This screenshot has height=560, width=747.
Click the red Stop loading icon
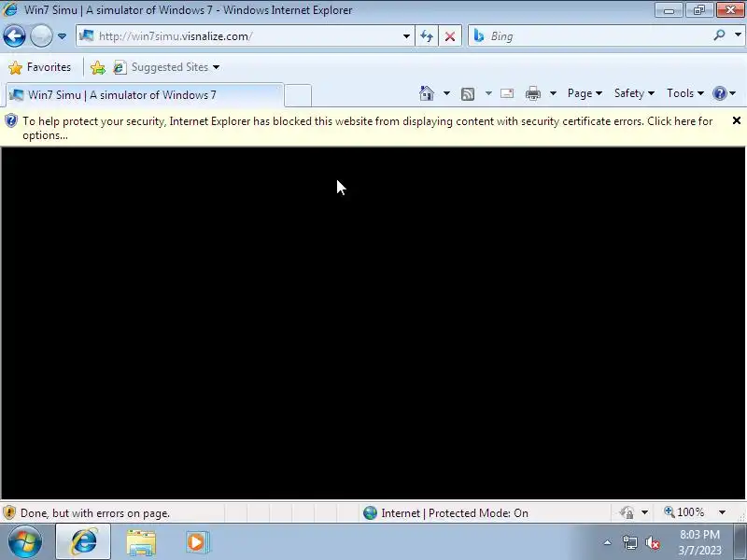pos(450,36)
